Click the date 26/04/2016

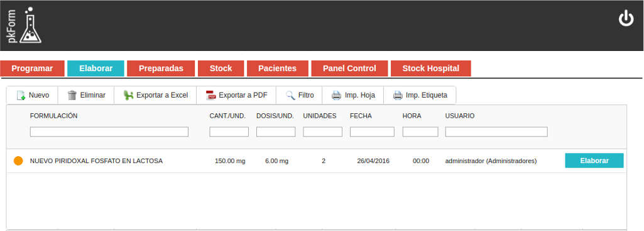click(x=373, y=161)
